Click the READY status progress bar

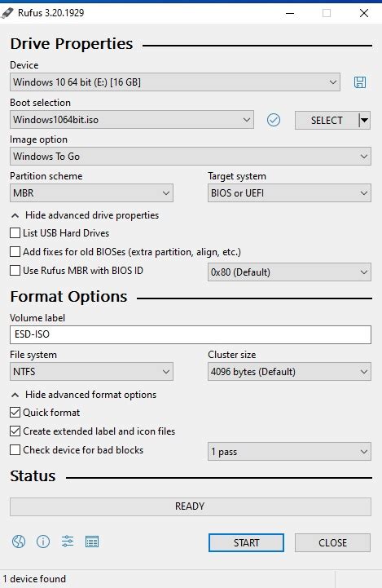[191, 506]
